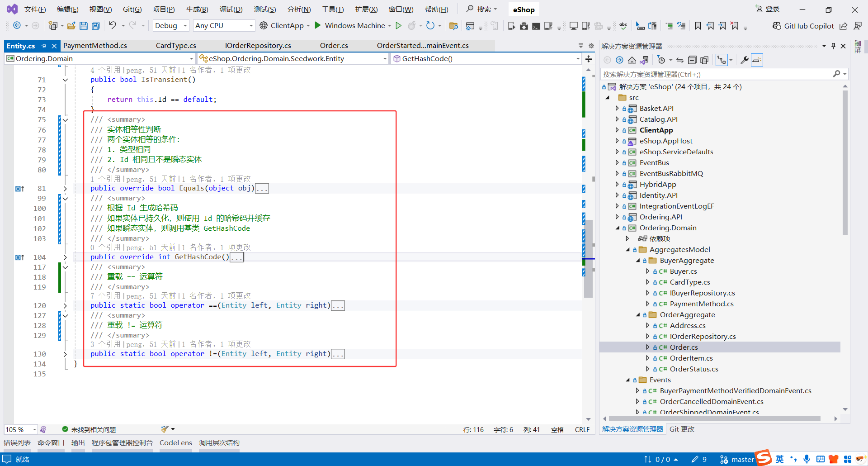Open Properties via the wrench icon
The height and width of the screenshot is (466, 868).
pos(744,60)
